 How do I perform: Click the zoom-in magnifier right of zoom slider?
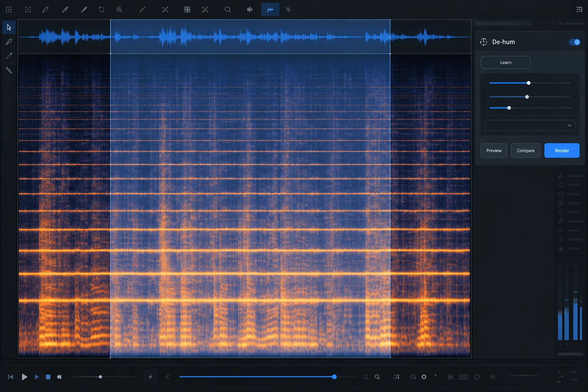pyautogui.click(x=377, y=377)
